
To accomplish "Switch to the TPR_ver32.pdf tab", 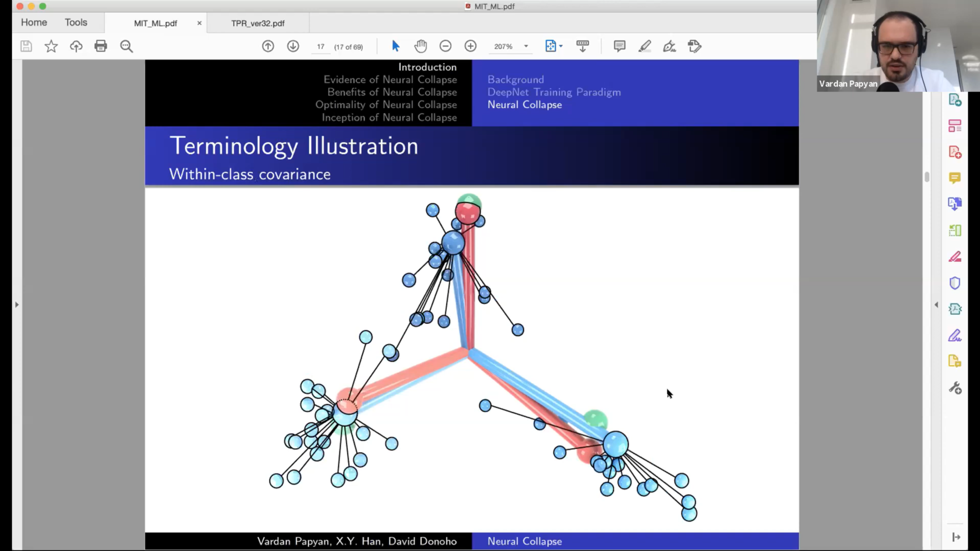I will (258, 23).
